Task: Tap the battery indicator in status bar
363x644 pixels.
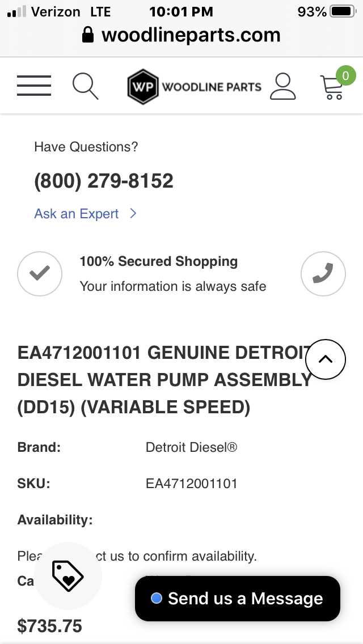Action: [x=341, y=11]
